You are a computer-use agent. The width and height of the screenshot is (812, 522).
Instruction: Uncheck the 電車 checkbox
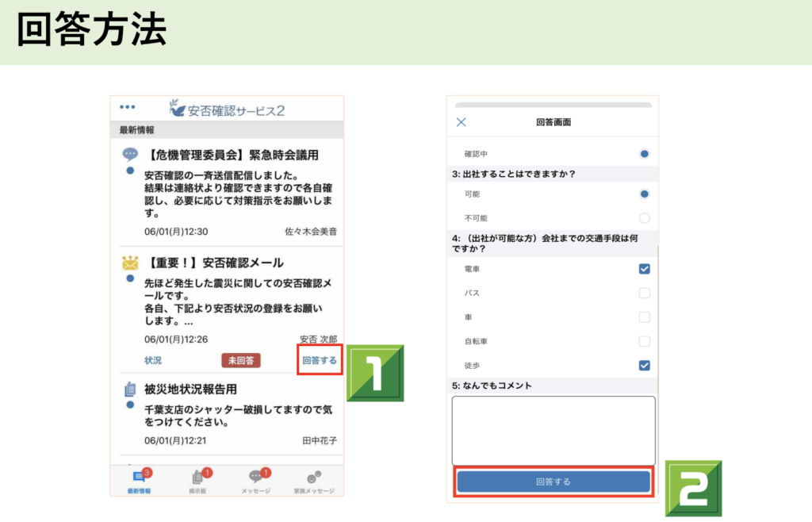click(x=644, y=269)
